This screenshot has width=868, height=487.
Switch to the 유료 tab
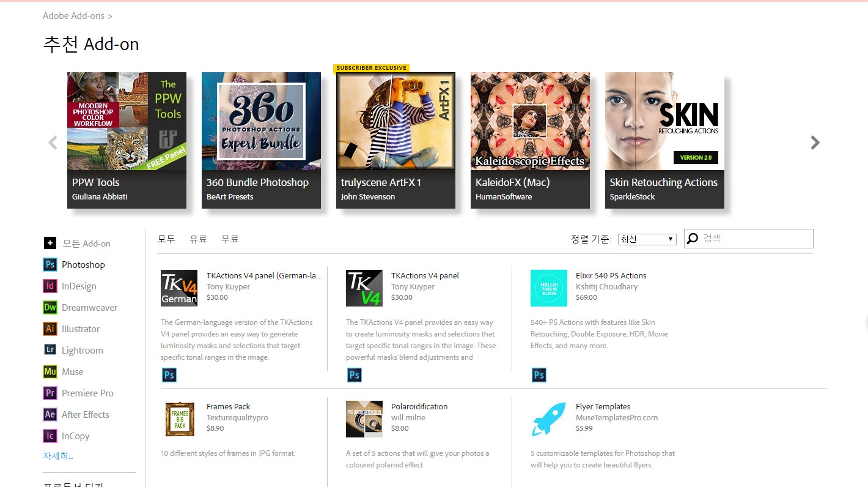[199, 239]
